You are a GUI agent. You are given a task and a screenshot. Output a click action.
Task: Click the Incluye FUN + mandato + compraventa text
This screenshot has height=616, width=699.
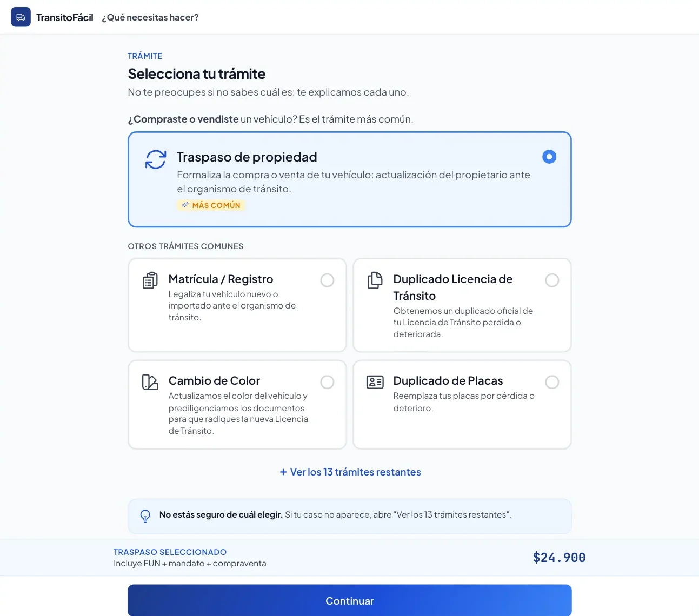[190, 564]
